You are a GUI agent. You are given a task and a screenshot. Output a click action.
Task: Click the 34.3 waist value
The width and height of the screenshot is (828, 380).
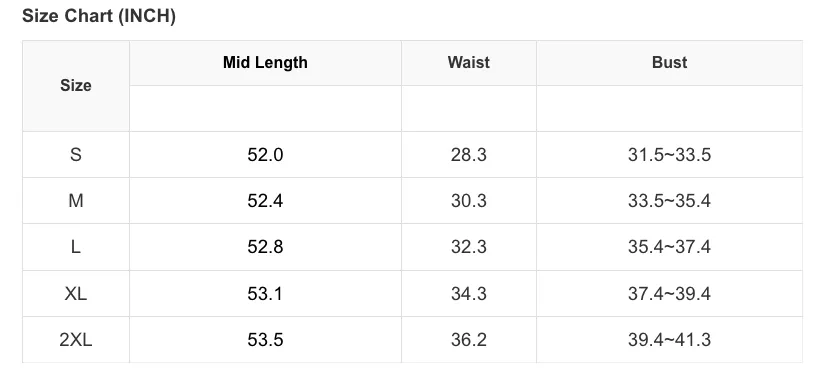[468, 293]
